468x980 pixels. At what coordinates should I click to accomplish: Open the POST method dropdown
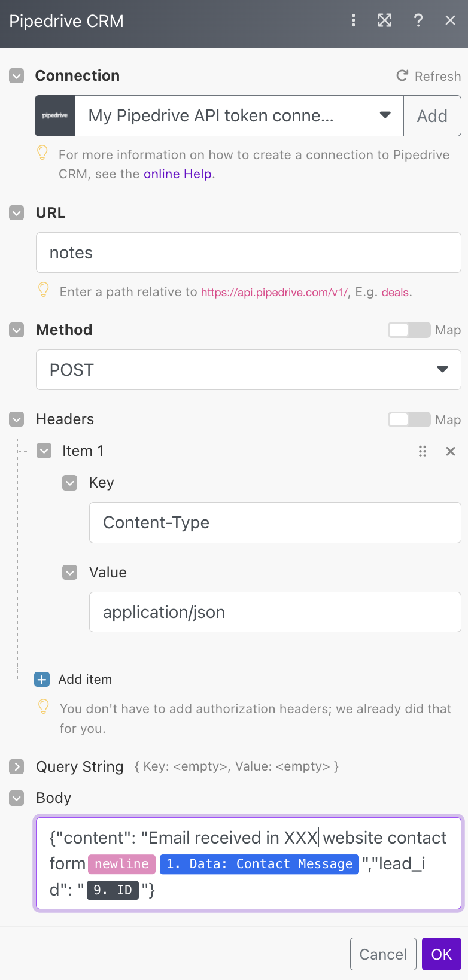click(248, 370)
